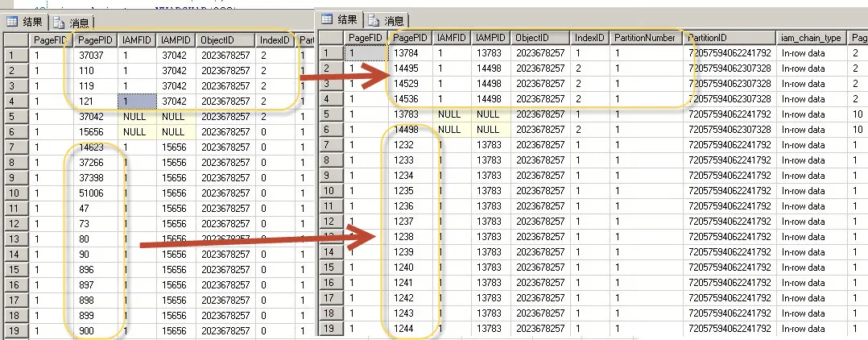The height and width of the screenshot is (340, 868).
Task: Select the PagePID cell 1235
Action: coord(411,190)
